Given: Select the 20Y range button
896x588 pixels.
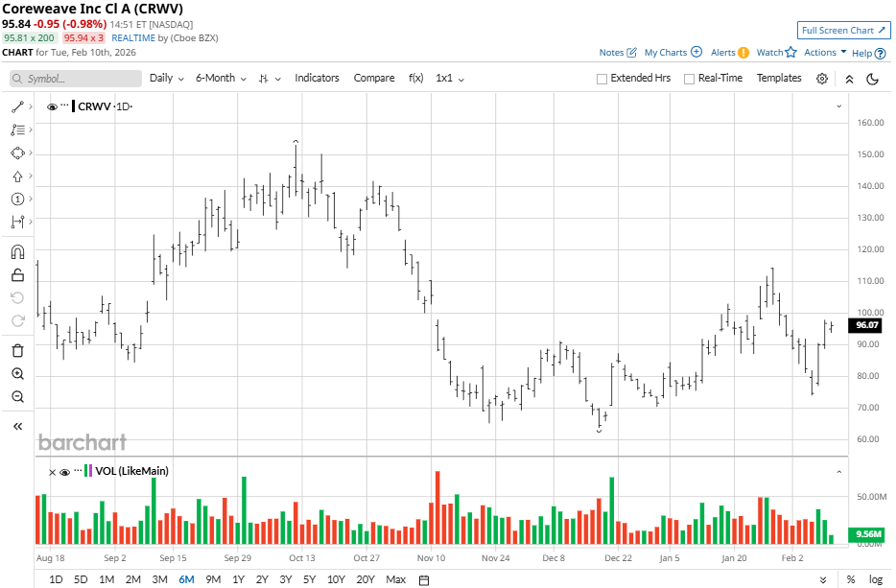Looking at the screenshot, I should pyautogui.click(x=365, y=579).
